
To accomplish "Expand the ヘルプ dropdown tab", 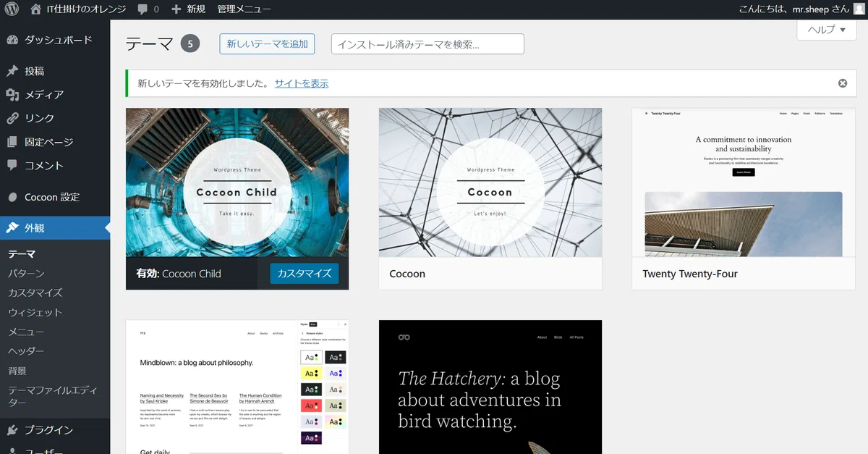I will click(827, 30).
